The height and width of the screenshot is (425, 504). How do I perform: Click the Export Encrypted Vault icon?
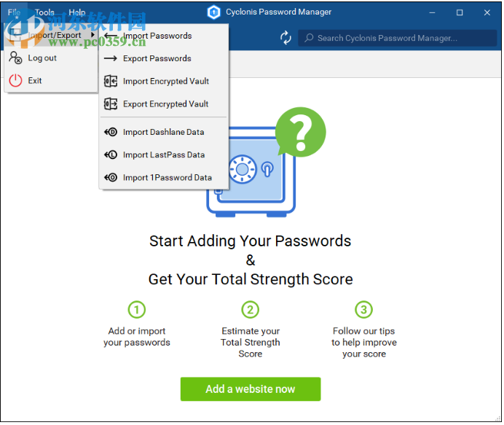pyautogui.click(x=111, y=104)
